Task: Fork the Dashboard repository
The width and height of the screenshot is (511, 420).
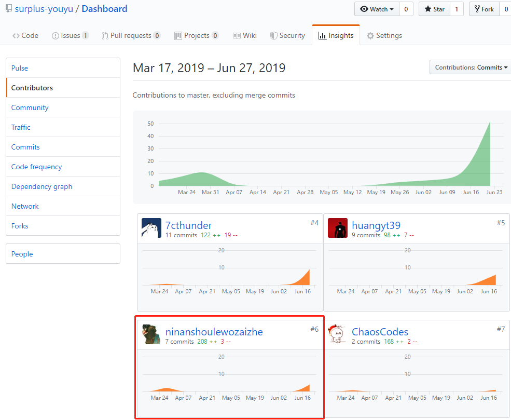Action: click(x=484, y=9)
